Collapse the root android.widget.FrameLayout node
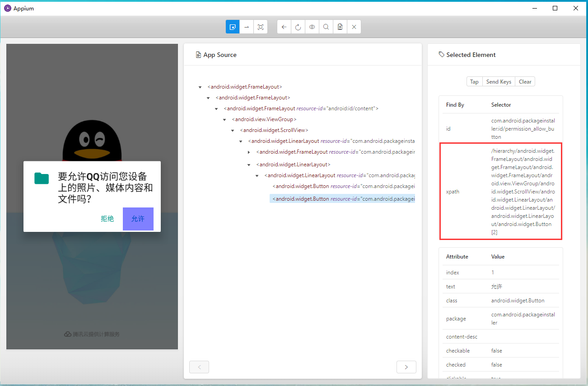588x386 pixels. [200, 87]
